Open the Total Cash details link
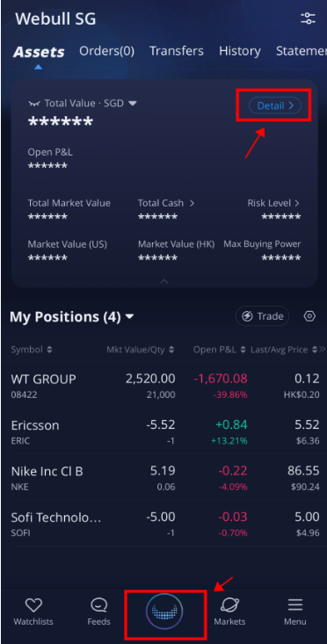This screenshot has width=327, height=644. pos(166,203)
